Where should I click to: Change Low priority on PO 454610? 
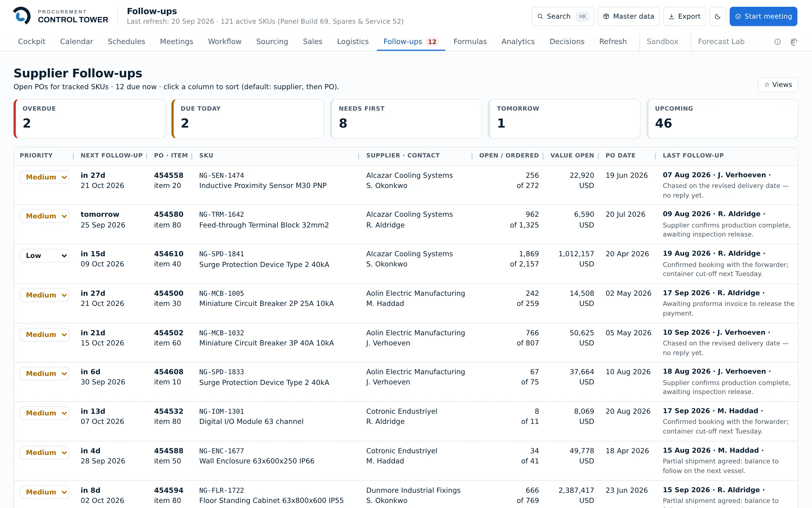pyautogui.click(x=45, y=256)
